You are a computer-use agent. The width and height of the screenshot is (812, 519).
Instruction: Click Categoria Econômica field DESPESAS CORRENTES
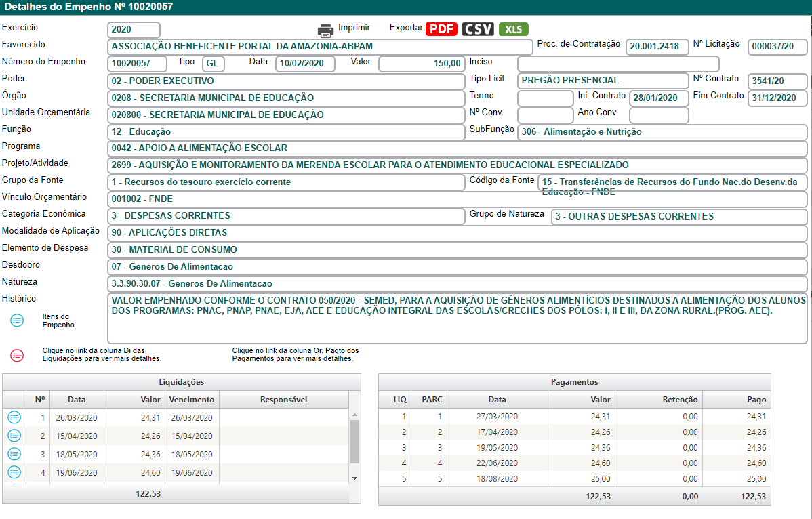point(286,215)
